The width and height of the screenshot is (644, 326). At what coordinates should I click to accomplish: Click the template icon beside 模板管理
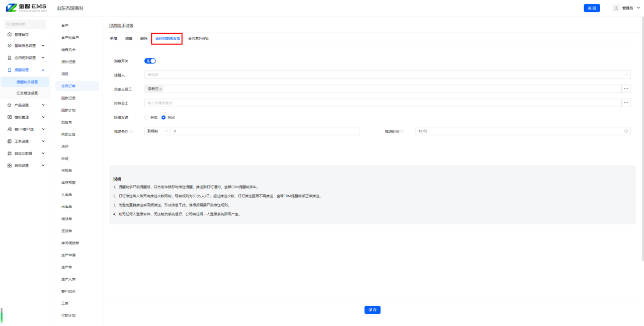tap(10, 117)
